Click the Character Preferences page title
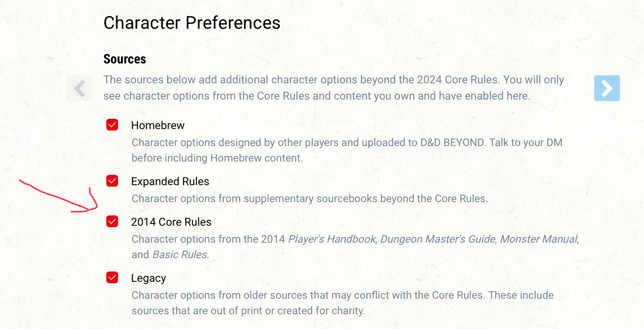Screen dimensions: 644x329 (x=192, y=23)
